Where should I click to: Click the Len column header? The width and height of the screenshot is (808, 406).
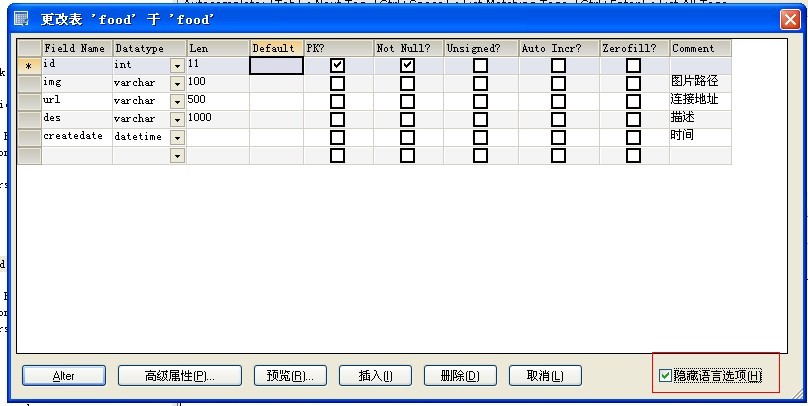tap(218, 48)
